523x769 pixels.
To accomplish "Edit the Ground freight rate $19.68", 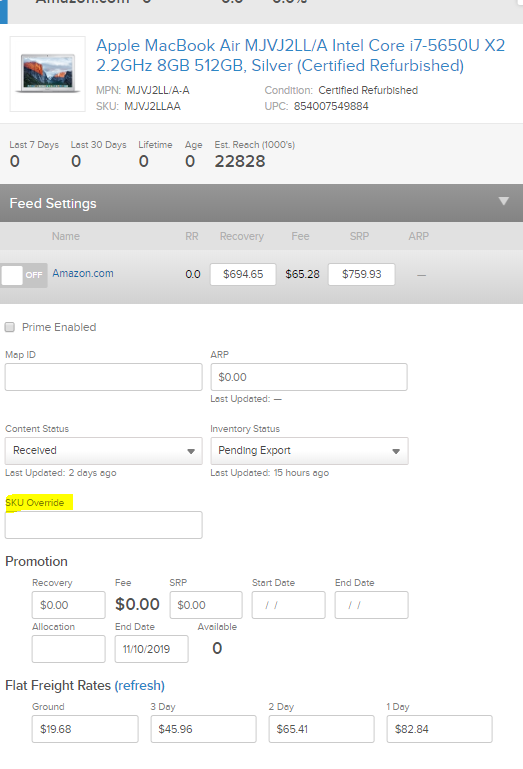I will [85, 729].
